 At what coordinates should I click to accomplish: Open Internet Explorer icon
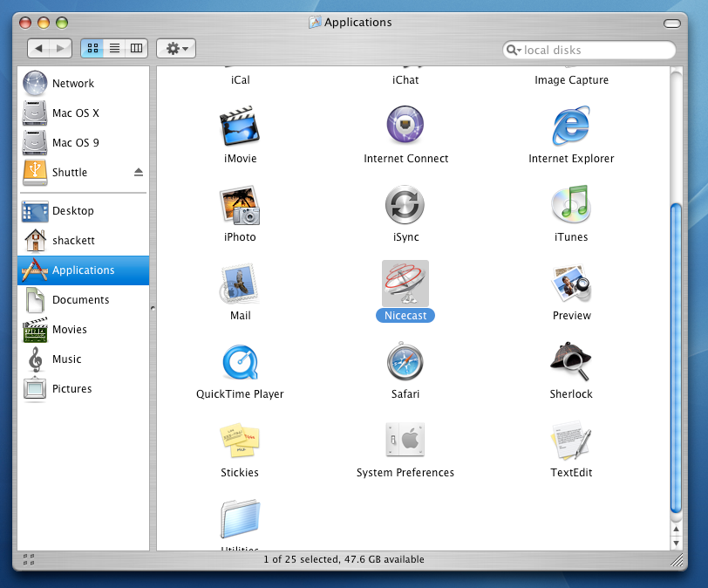[x=571, y=126]
